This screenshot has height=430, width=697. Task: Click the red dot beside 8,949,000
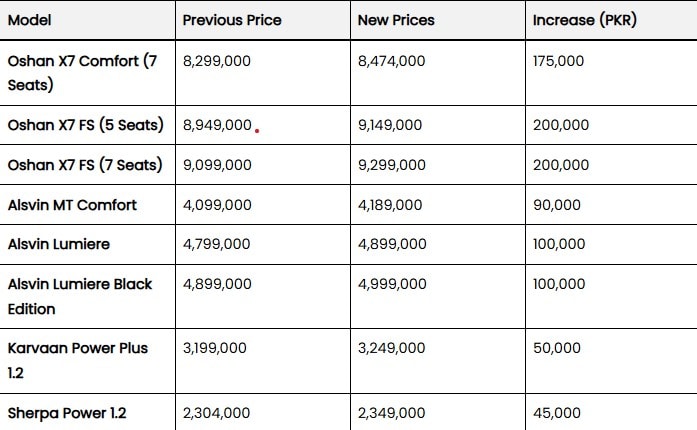[x=257, y=131]
